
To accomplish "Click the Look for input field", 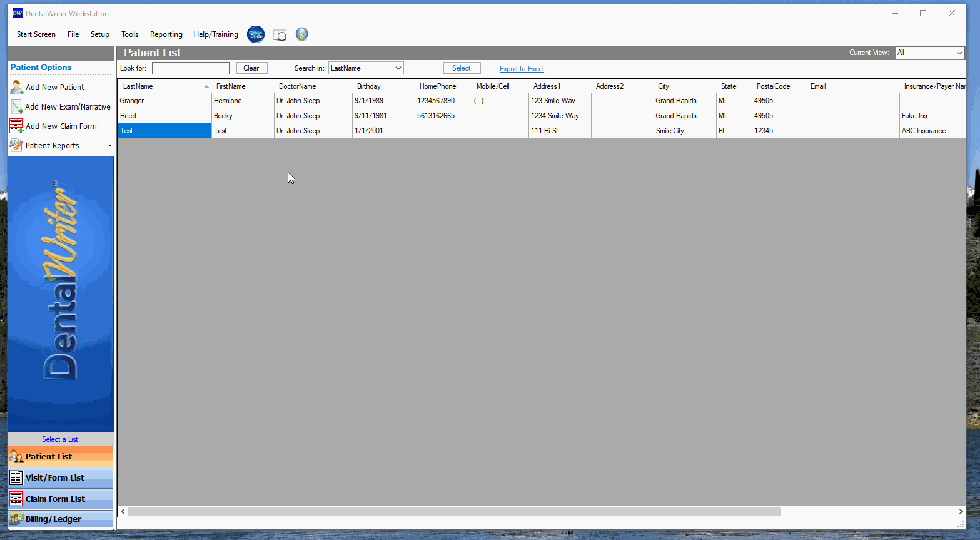I will pyautogui.click(x=191, y=68).
